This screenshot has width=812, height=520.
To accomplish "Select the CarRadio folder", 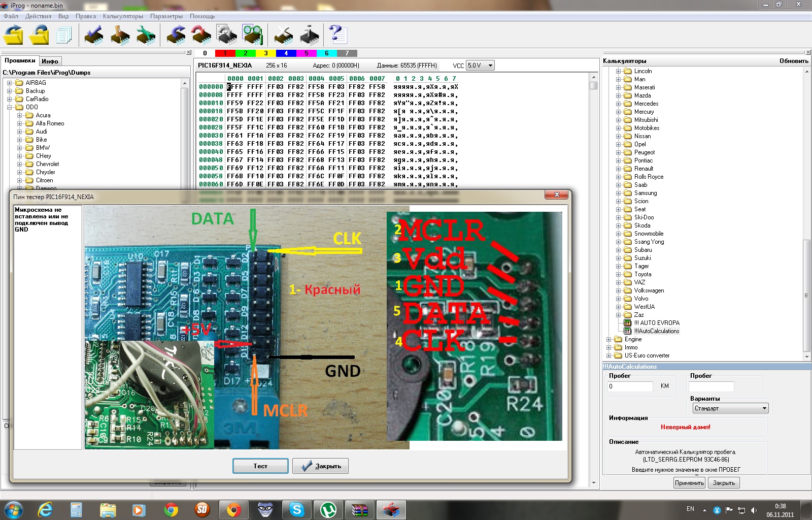I will coord(37,99).
